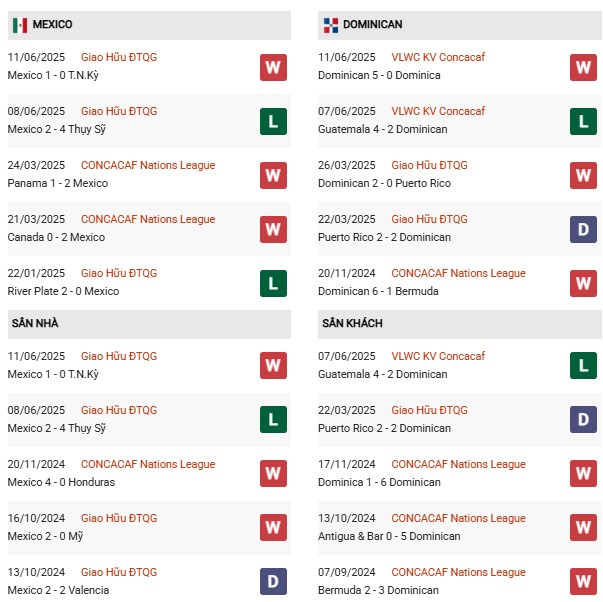Open CONCACAF Nations League link for Panama match

click(148, 166)
